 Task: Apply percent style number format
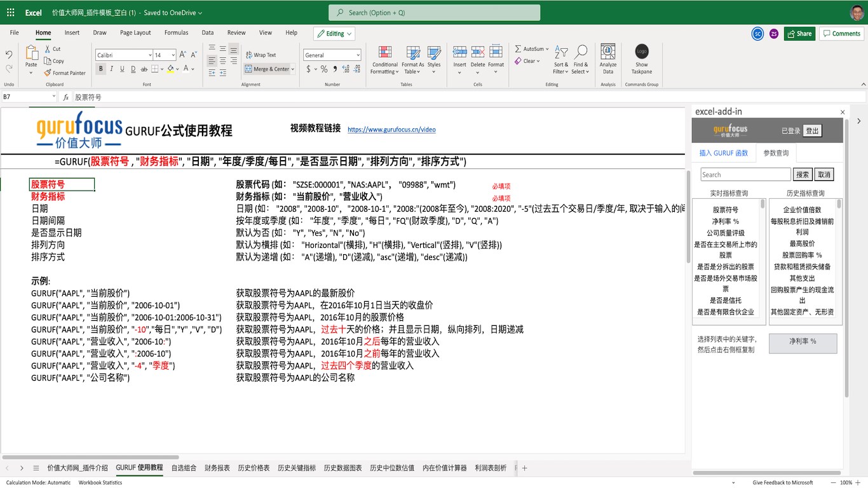point(324,69)
